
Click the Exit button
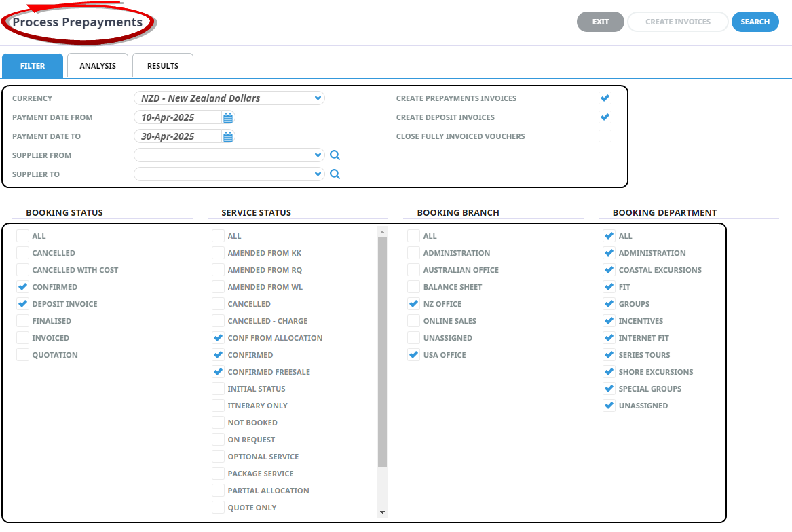600,22
